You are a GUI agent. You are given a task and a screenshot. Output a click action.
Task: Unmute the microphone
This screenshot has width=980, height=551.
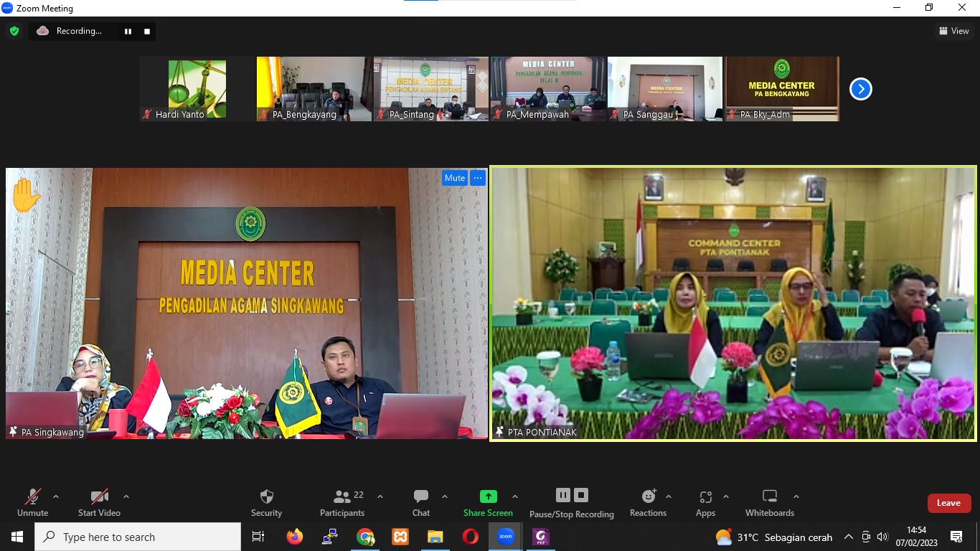(32, 502)
